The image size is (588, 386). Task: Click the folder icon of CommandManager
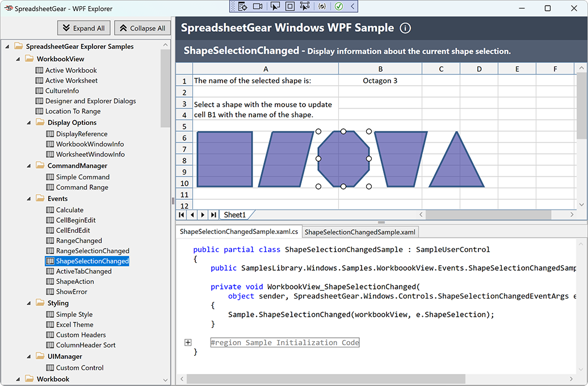[x=40, y=165]
